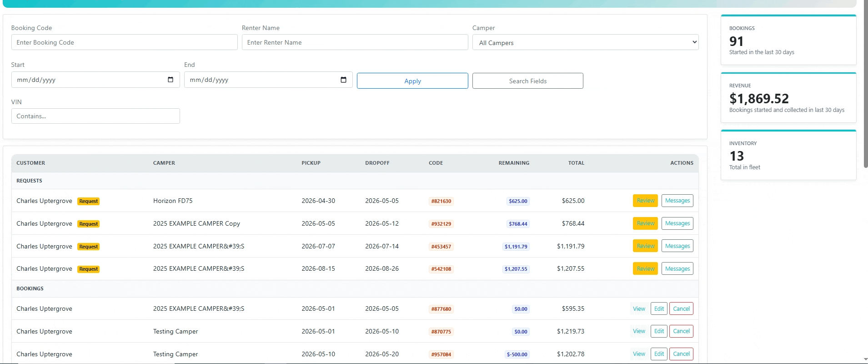Image resolution: width=868 pixels, height=364 pixels.
Task: Open Messages for booking #932129
Action: coord(677,223)
